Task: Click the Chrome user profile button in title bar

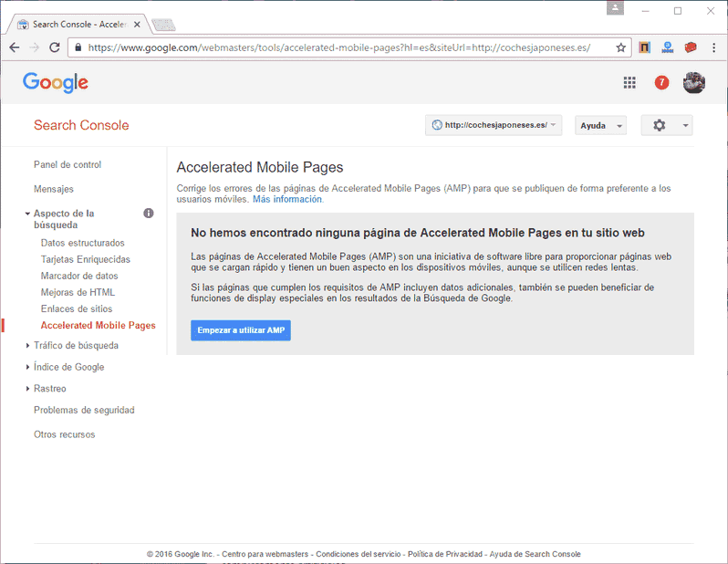Action: pos(615,8)
